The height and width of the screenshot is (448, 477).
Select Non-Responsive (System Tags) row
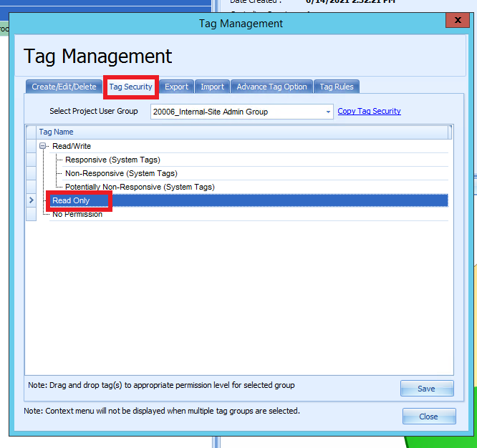coord(255,173)
